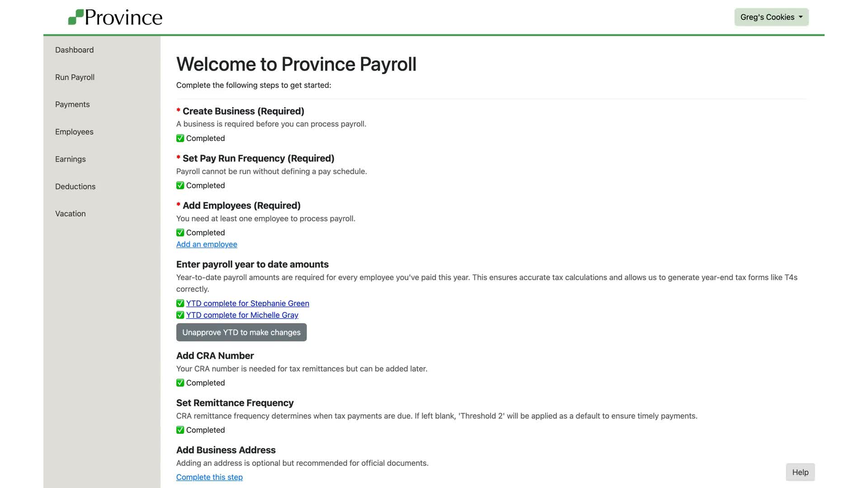Image resolution: width=868 pixels, height=488 pixels.
Task: Navigate to Earnings in the sidebar
Action: pos(70,159)
